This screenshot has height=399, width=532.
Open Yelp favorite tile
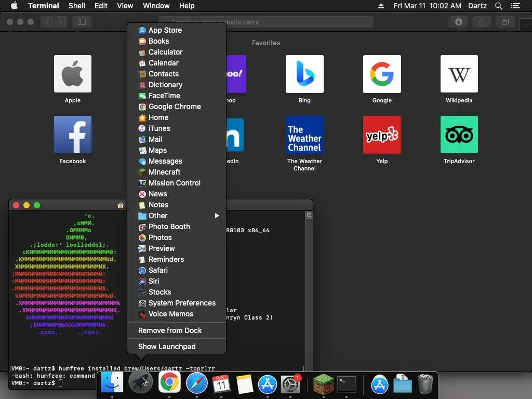[x=382, y=135]
